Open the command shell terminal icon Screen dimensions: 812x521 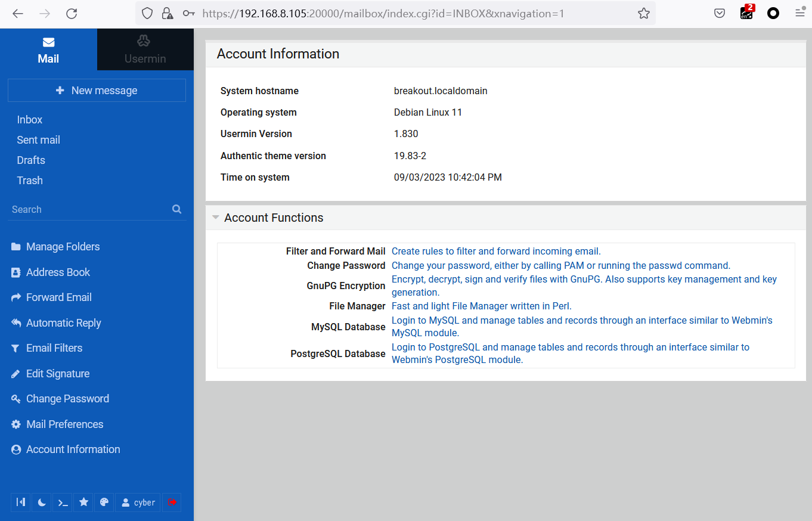point(63,503)
